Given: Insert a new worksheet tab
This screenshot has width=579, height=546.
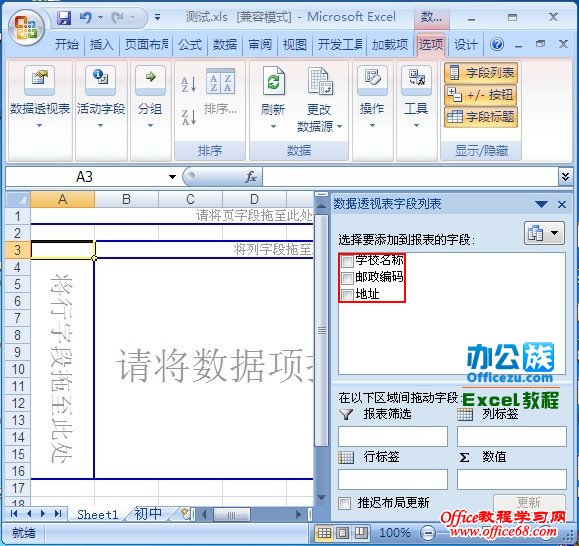Looking at the screenshot, I should [x=184, y=513].
